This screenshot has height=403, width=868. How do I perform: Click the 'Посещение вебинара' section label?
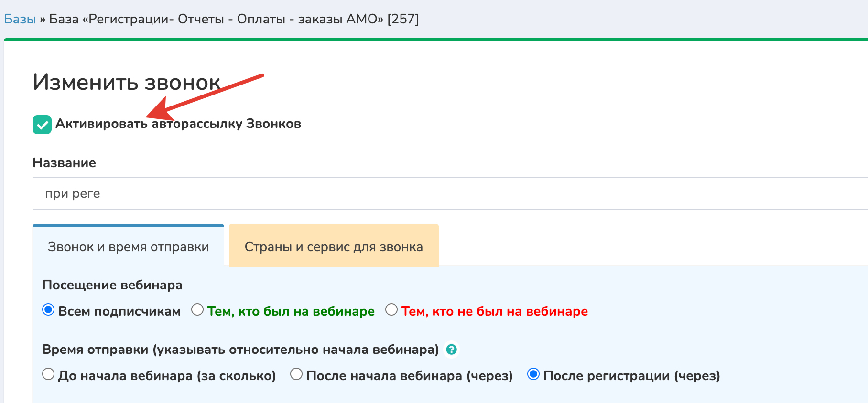tap(112, 285)
